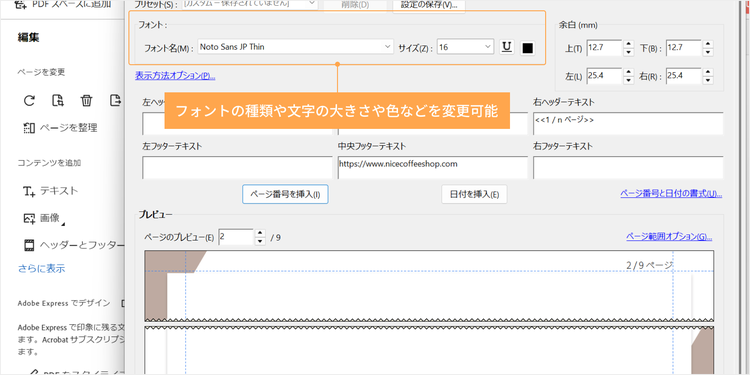This screenshot has height=375, width=750.
Task: Click 日付を挿入 button
Action: (x=474, y=194)
